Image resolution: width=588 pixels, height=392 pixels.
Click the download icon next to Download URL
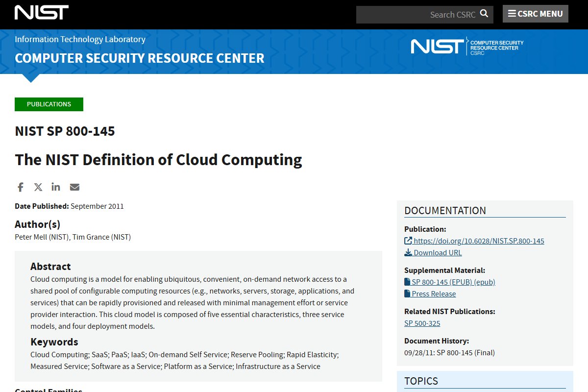pos(408,252)
